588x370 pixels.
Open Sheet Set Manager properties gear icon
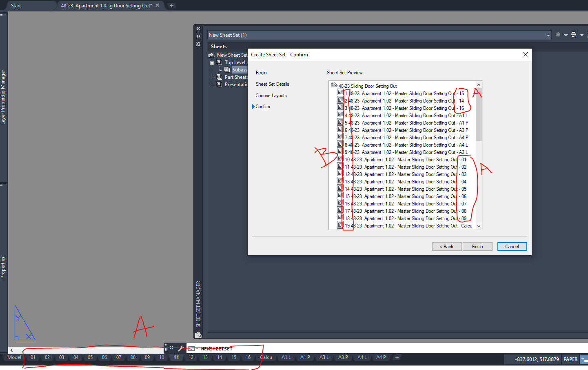coord(198,44)
